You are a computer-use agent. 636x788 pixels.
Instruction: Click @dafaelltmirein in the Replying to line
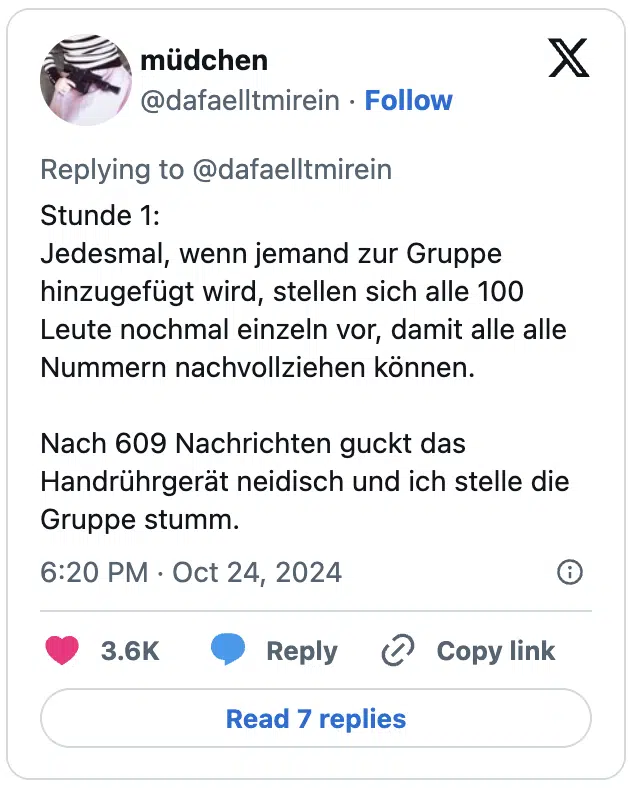click(x=291, y=170)
